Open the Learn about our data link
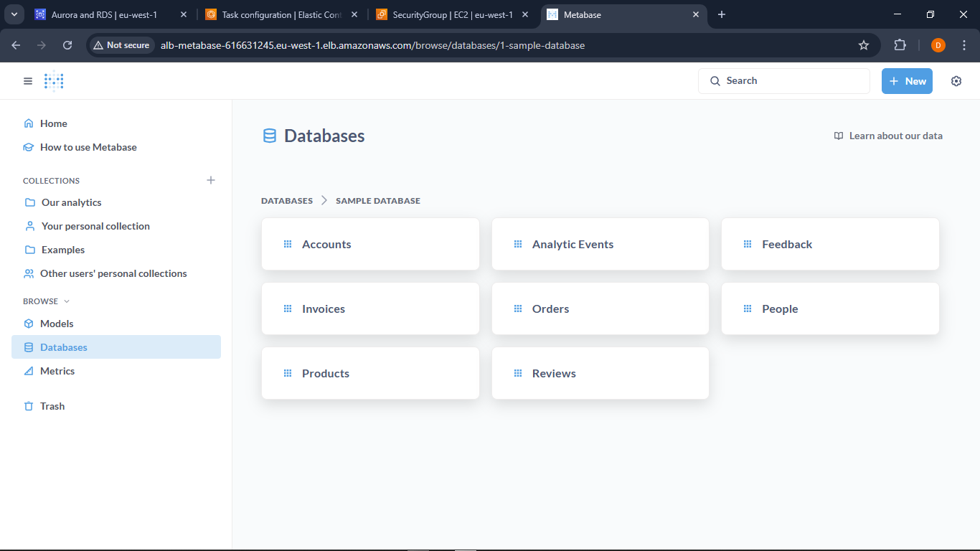980x551 pixels. pos(888,136)
